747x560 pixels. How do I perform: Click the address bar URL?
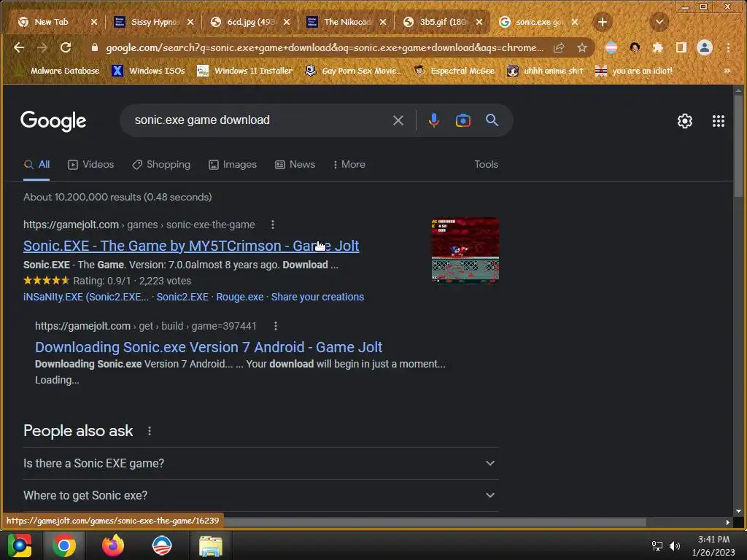point(324,47)
